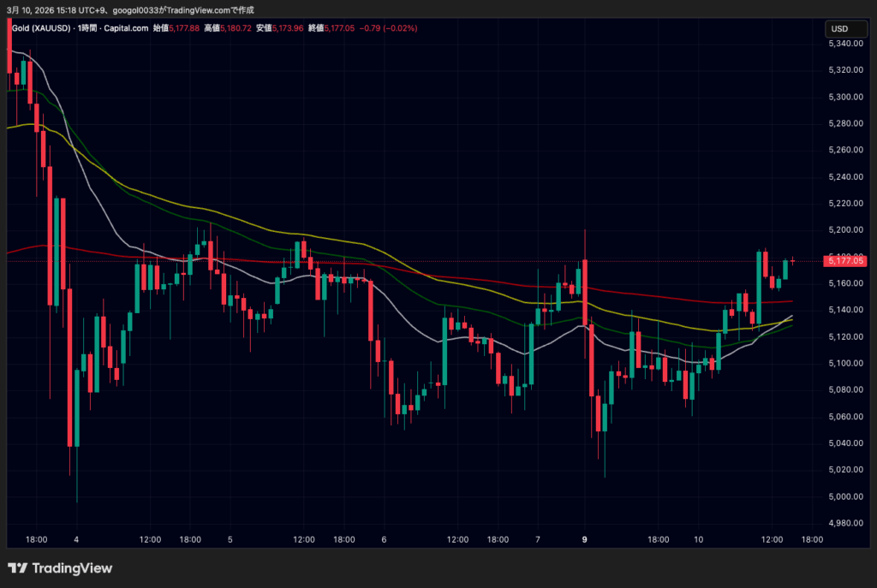This screenshot has width=877, height=588.
Task: Click the 安値 low price value
Action: tap(288, 28)
